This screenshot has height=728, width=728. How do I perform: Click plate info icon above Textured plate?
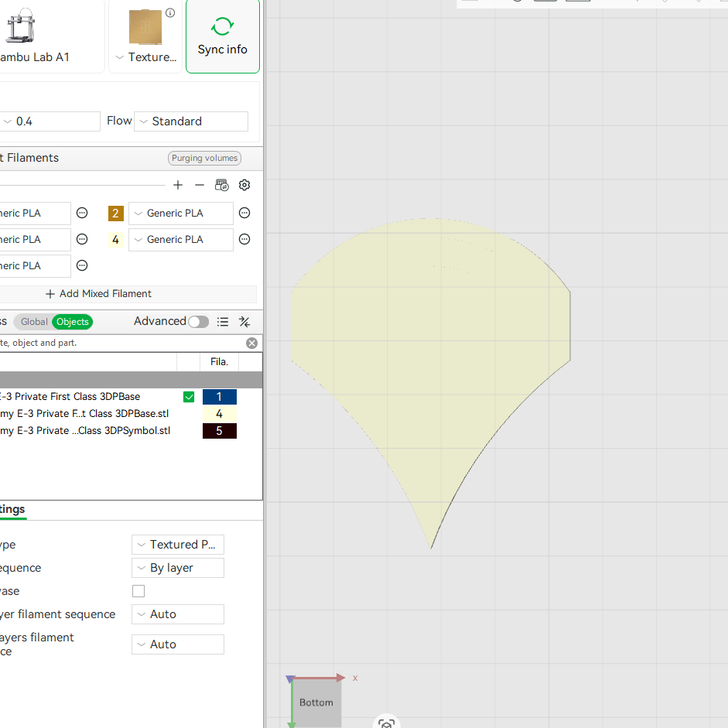point(170,12)
